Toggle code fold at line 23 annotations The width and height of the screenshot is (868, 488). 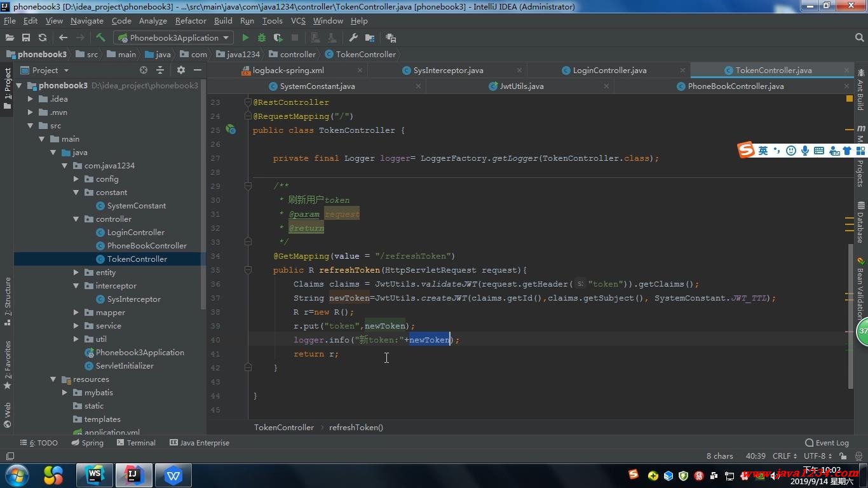248,102
